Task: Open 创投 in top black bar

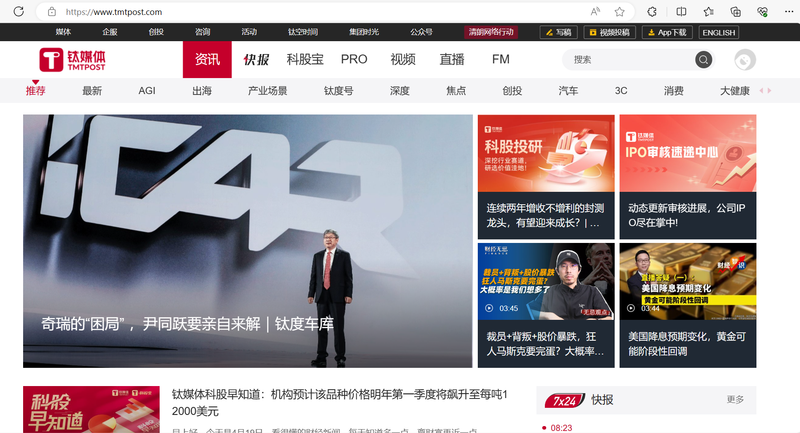Action: (x=156, y=32)
